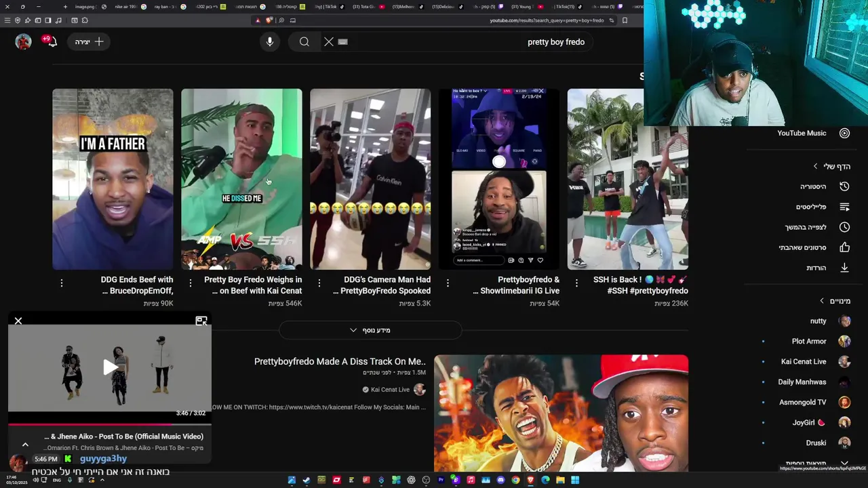Open the Windows Start menu
Image resolution: width=868 pixels, height=488 pixels.
[x=575, y=480]
